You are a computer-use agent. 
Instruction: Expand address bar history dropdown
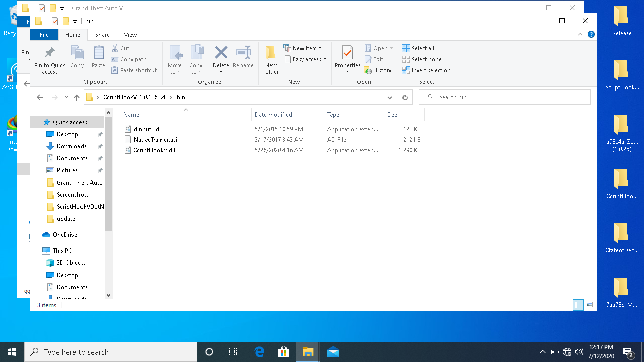pos(389,97)
